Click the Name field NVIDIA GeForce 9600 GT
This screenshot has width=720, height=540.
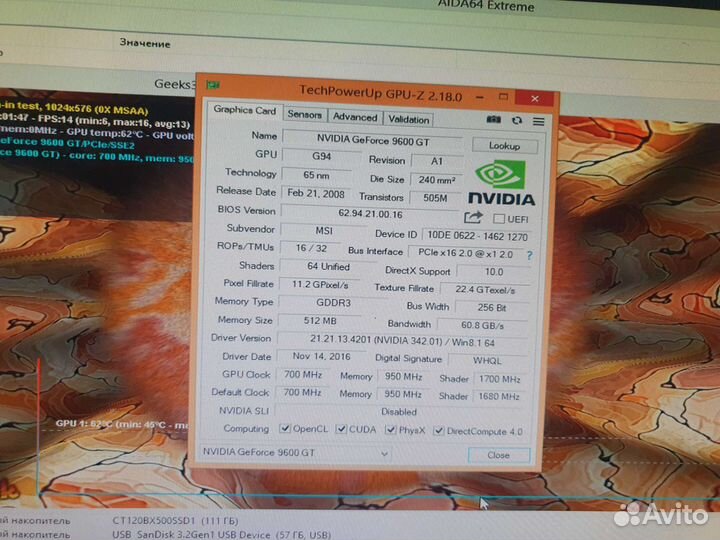pos(373,140)
